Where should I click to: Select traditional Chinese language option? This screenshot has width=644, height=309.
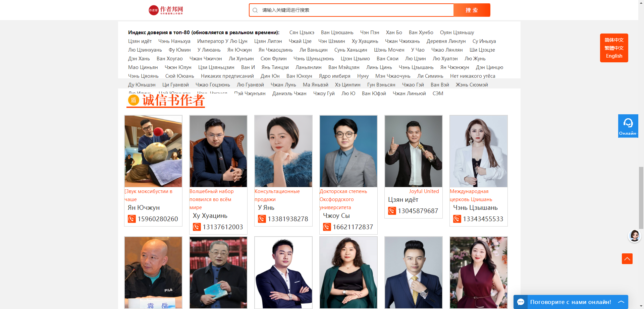[614, 48]
